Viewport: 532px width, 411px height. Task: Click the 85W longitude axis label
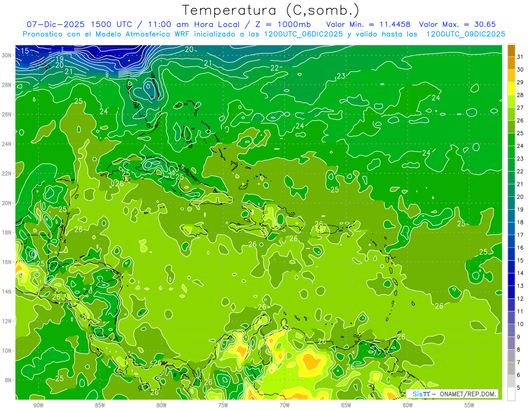click(100, 405)
